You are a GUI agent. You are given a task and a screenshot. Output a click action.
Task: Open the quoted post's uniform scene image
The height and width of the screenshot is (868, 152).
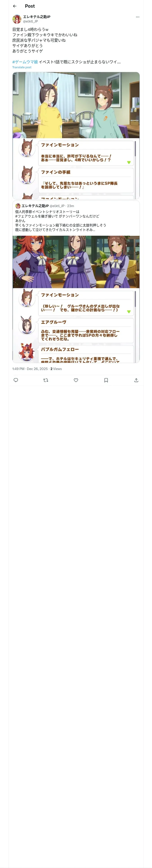76,299
